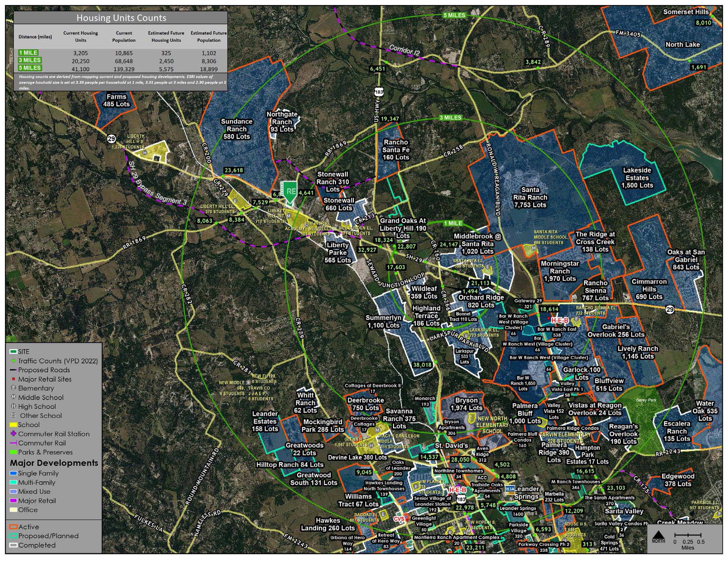Click the 183A toll road sign
Screen dimensions: 728x567
coord(510,489)
